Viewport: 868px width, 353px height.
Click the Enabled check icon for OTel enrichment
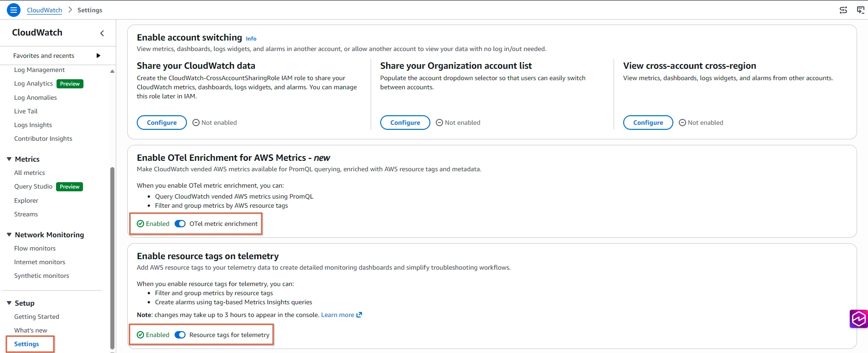coord(140,224)
